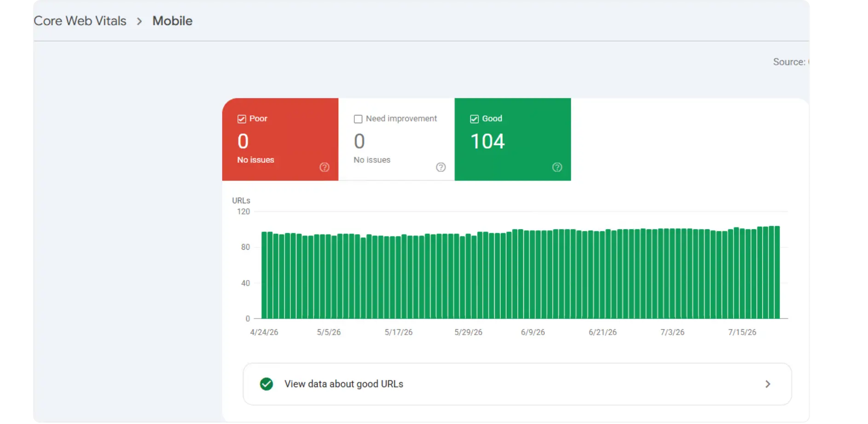Select the Good card showing 104
This screenshot has width=868, height=424.
[x=513, y=139]
